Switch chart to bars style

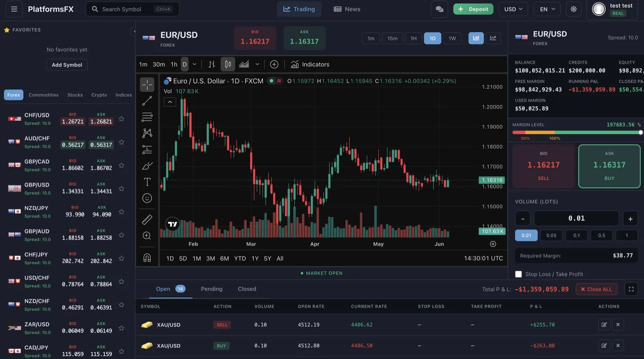pos(212,64)
